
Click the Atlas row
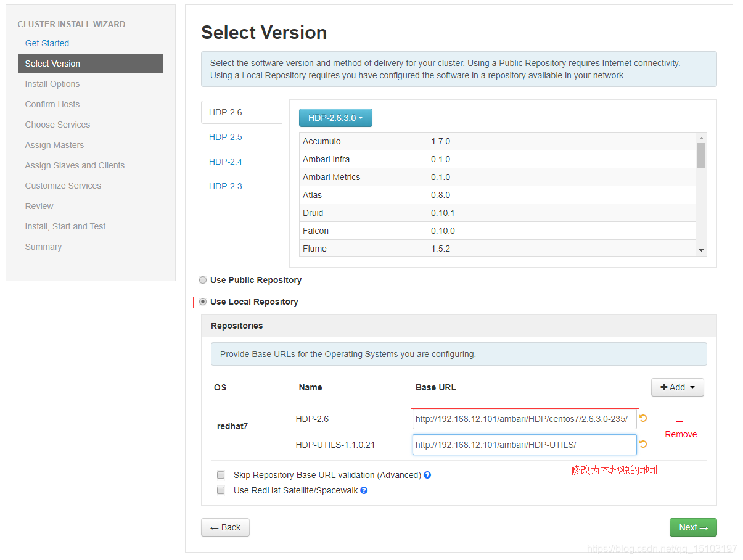498,195
